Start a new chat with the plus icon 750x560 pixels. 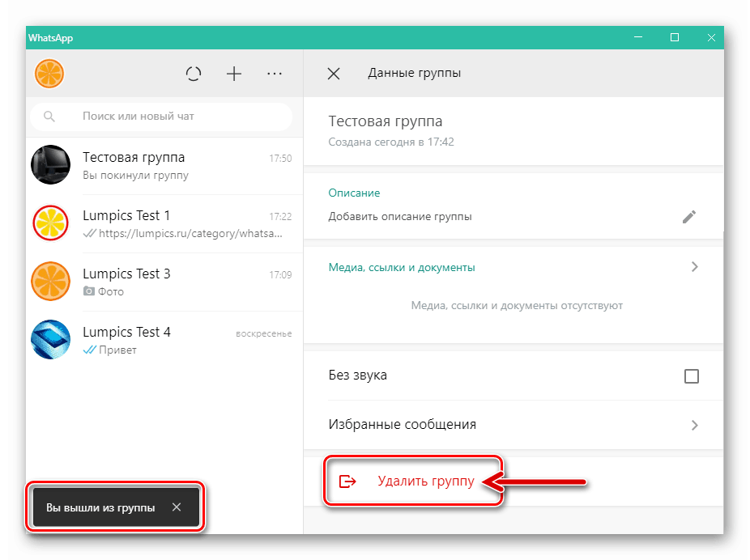234,74
